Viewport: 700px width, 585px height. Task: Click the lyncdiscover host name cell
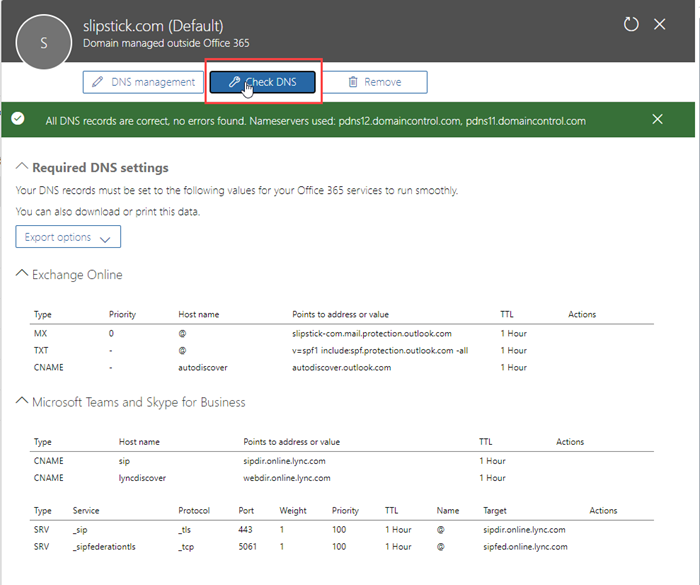point(142,478)
